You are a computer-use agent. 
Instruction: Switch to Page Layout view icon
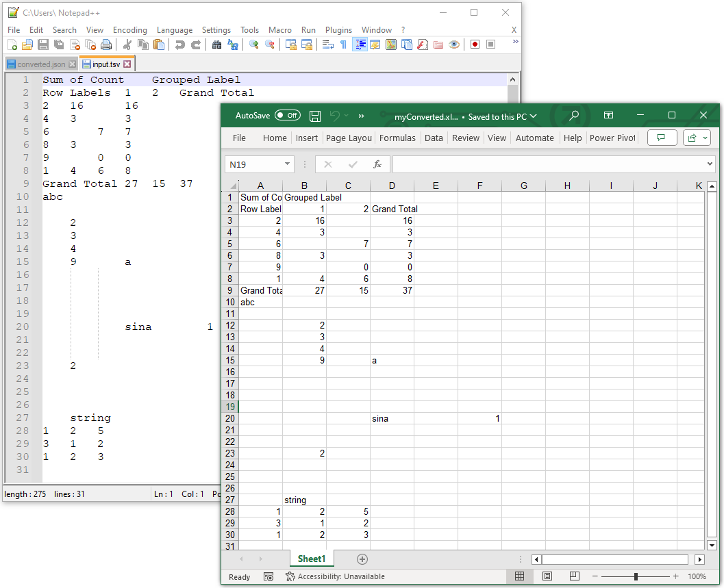pos(547,576)
